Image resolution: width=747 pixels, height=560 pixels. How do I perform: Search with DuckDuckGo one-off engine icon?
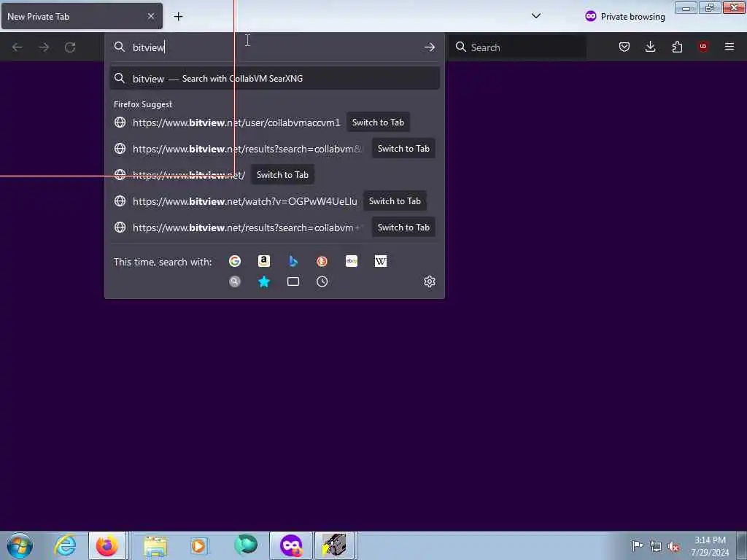(322, 261)
